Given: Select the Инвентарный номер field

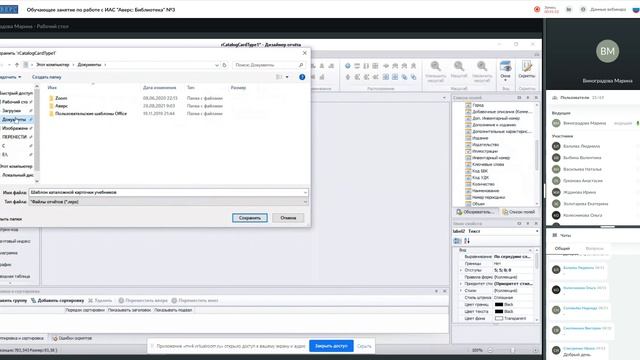Looking at the screenshot, I should 491,158.
